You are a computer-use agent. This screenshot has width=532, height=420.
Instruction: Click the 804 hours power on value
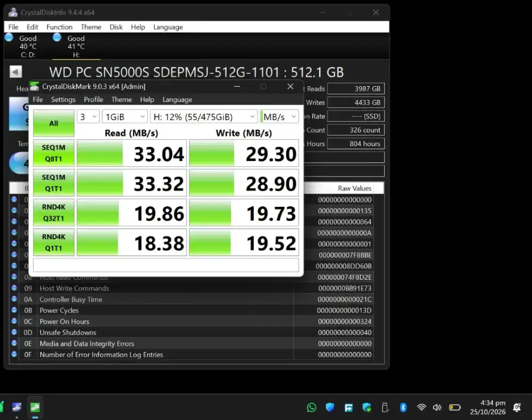pos(355,144)
